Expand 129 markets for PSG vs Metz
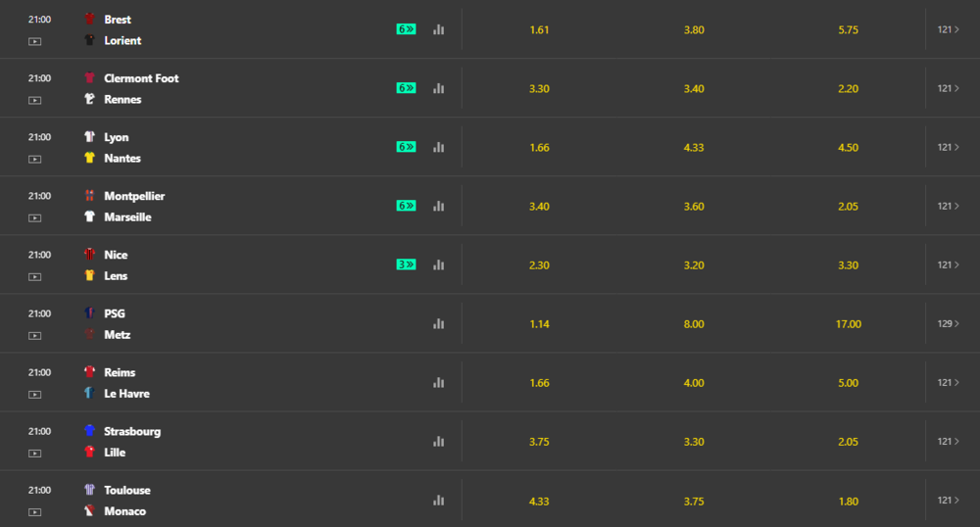 pos(948,323)
